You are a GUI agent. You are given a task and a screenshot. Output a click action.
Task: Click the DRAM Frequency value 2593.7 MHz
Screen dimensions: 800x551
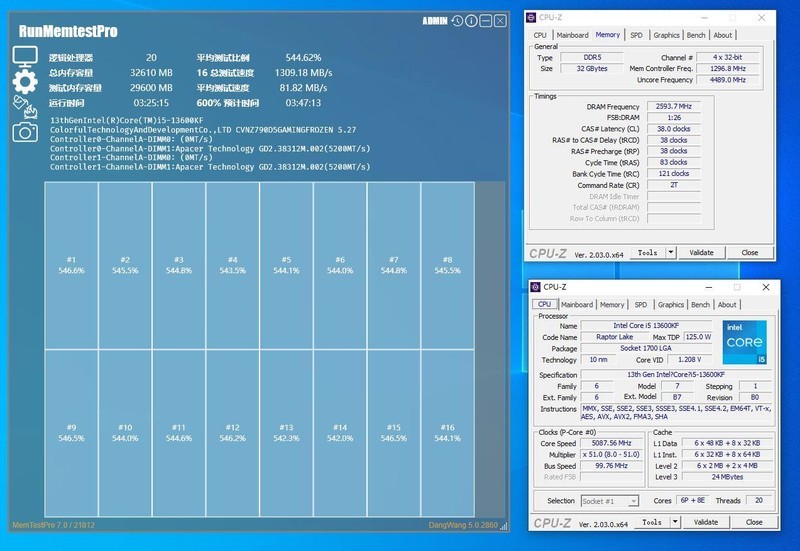click(673, 106)
